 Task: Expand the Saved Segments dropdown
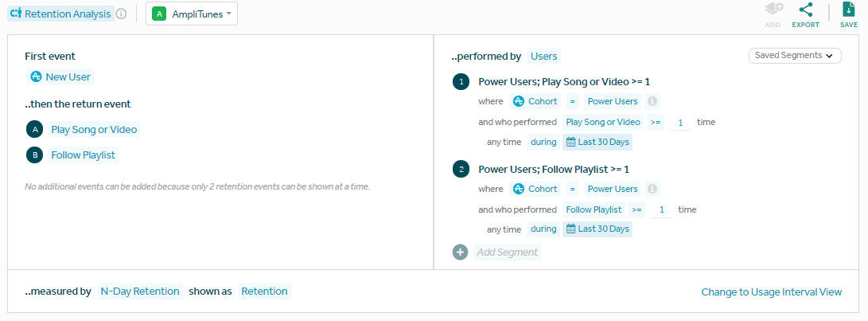click(794, 56)
